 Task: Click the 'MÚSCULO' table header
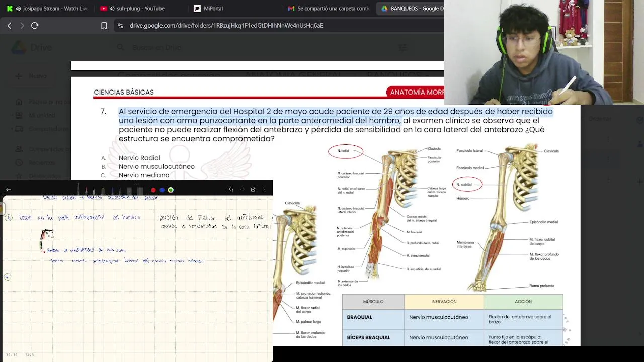373,302
